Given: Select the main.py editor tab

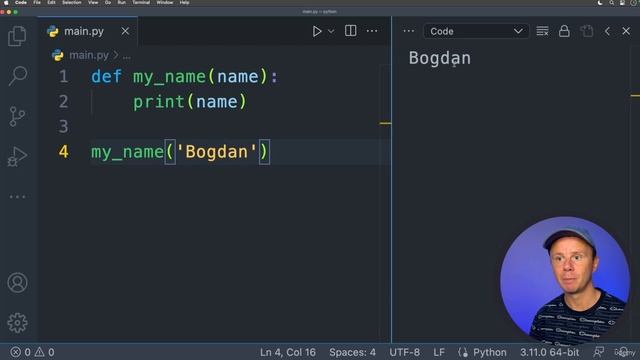Looking at the screenshot, I should coord(88,31).
